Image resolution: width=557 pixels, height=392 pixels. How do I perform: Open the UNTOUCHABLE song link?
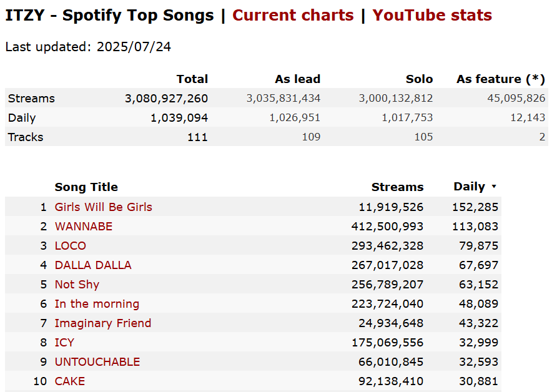pyautogui.click(x=97, y=361)
